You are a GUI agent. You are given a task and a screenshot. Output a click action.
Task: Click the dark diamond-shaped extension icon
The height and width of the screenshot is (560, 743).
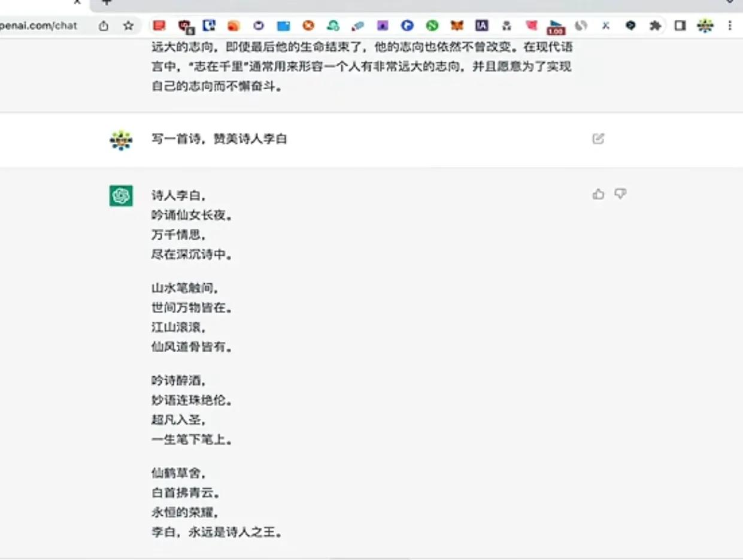[629, 26]
